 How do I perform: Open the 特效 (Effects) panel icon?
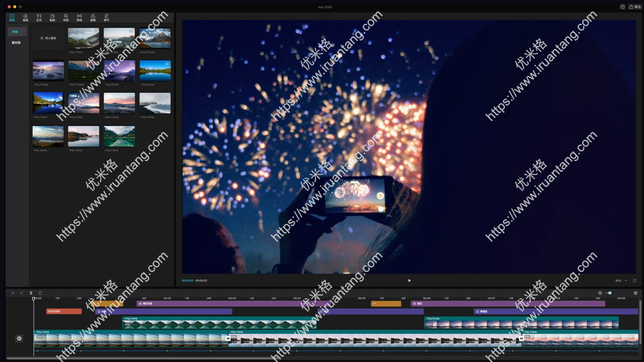point(66,17)
